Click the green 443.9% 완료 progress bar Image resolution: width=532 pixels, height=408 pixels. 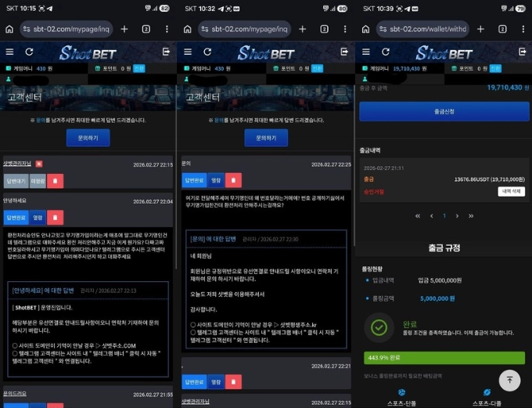click(443, 359)
